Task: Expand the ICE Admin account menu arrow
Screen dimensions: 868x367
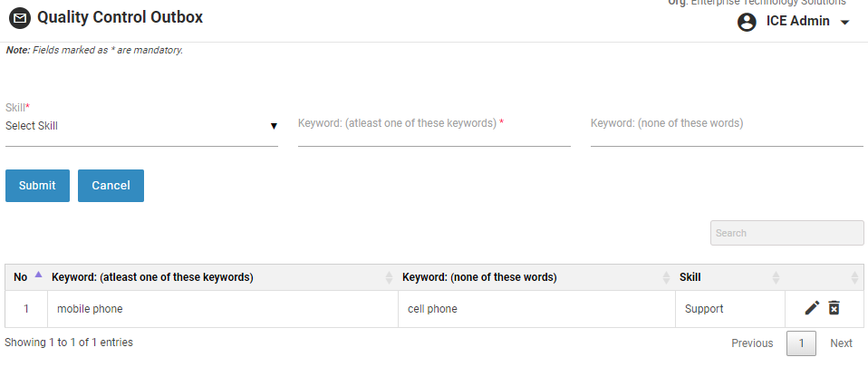Action: (845, 23)
